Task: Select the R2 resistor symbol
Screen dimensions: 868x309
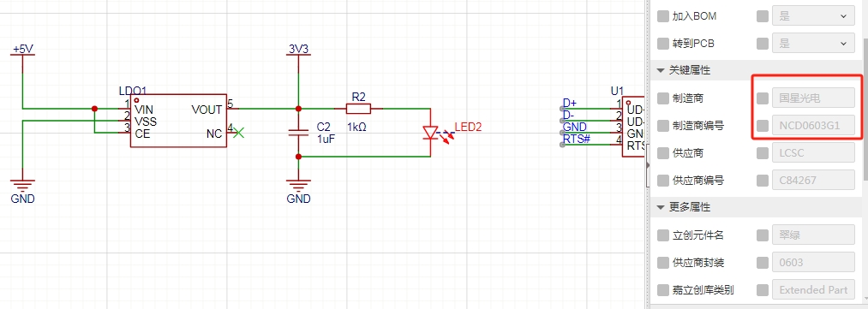Action: (357, 109)
